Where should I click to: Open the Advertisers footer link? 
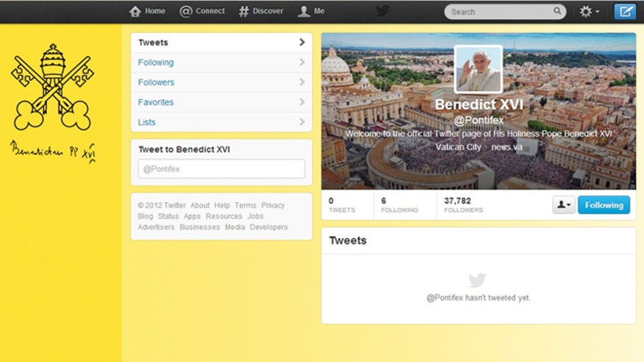(156, 227)
